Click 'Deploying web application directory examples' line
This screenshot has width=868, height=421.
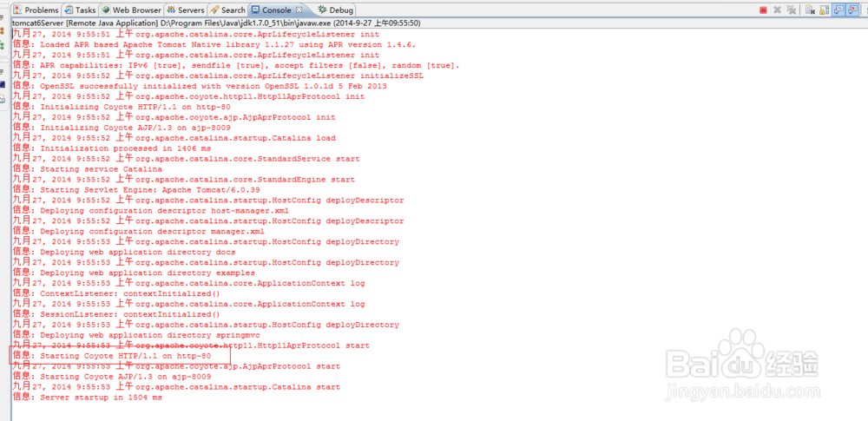(x=134, y=273)
